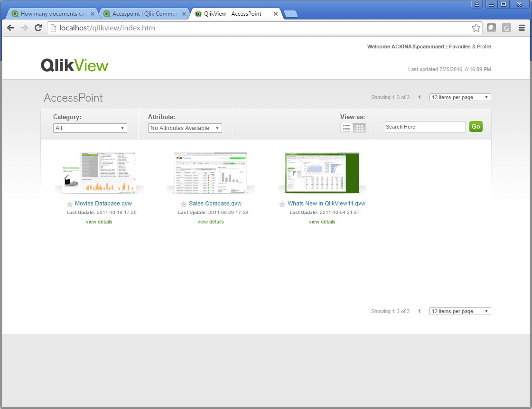The width and height of the screenshot is (532, 409).
Task: Click the QlikView logo
Action: click(75, 65)
